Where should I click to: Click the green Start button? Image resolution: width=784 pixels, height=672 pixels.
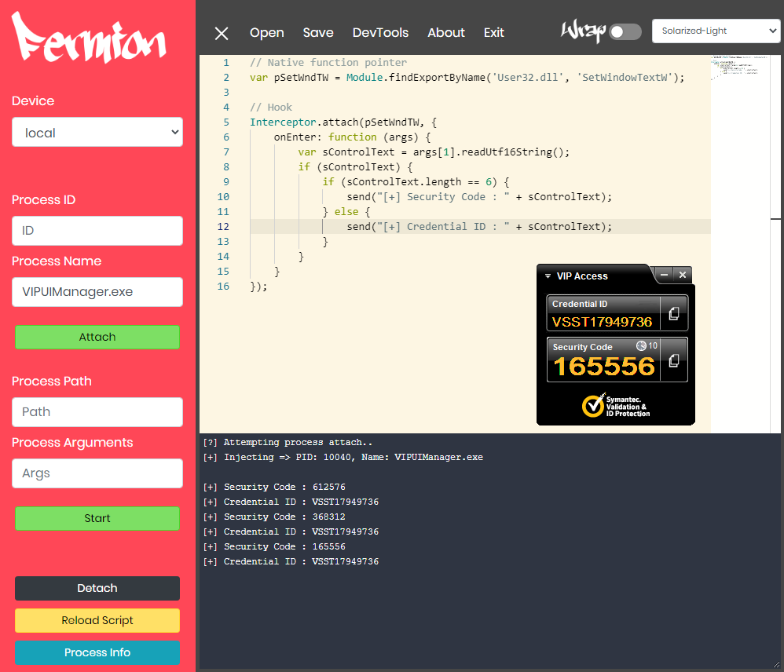pyautogui.click(x=97, y=519)
